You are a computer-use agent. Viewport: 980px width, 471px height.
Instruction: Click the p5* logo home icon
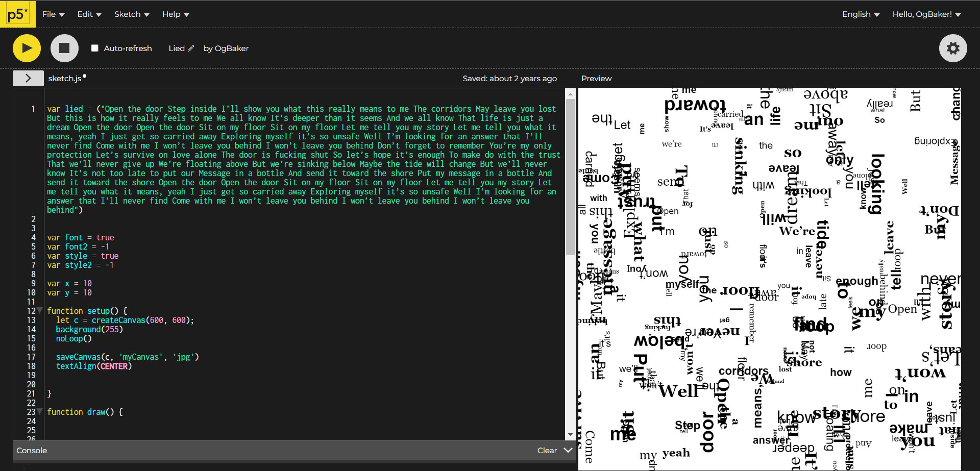pyautogui.click(x=17, y=14)
